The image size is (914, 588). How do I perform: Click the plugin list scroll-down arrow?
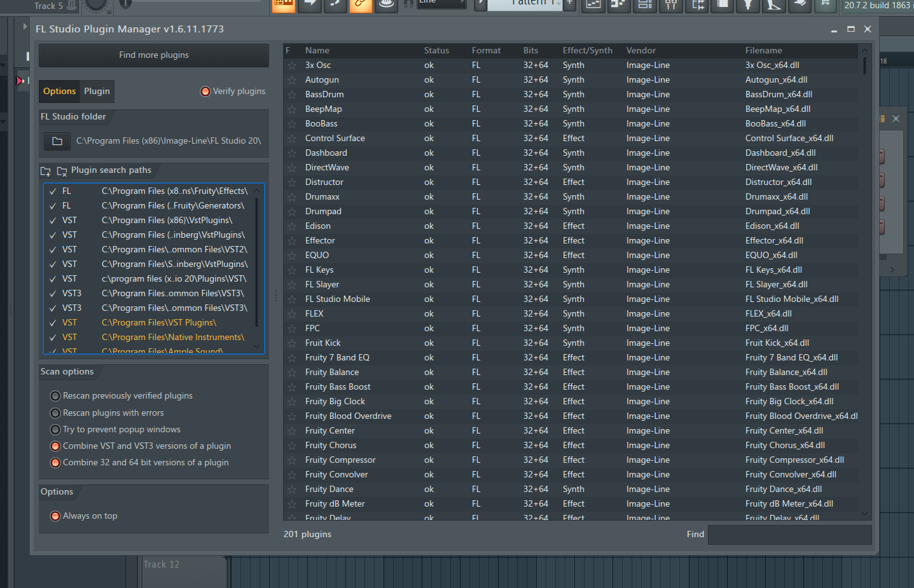pos(864,514)
